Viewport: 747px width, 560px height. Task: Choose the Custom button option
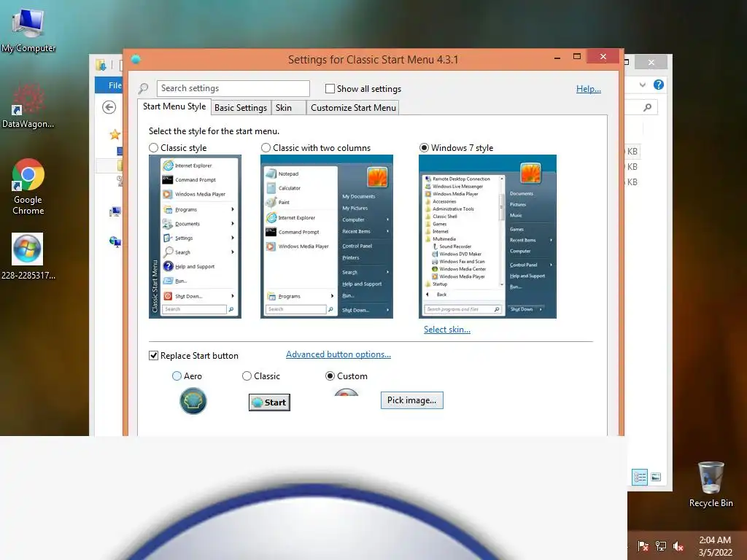pos(330,376)
